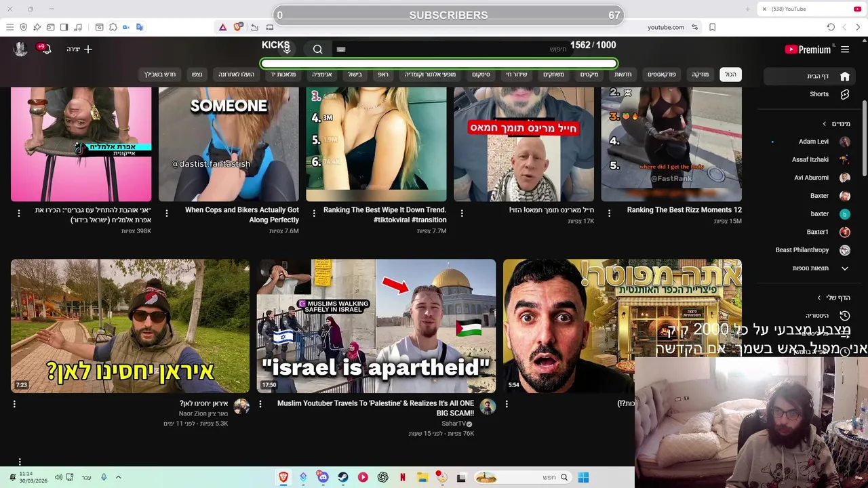Reload the page in browser toolbar
This screenshot has height=488, width=868.
tap(831, 27)
